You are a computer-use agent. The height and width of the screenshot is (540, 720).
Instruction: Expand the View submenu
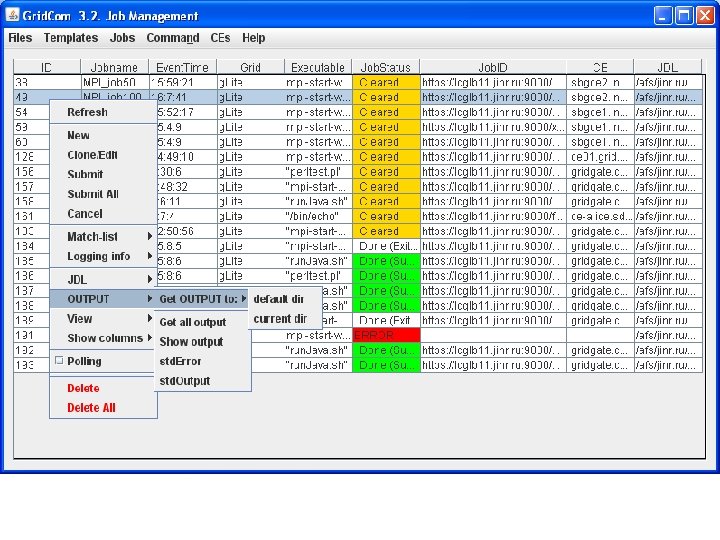pyautogui.click(x=103, y=319)
